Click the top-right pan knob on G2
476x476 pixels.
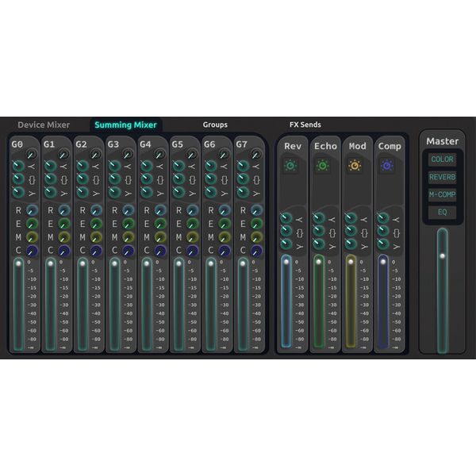point(94,154)
